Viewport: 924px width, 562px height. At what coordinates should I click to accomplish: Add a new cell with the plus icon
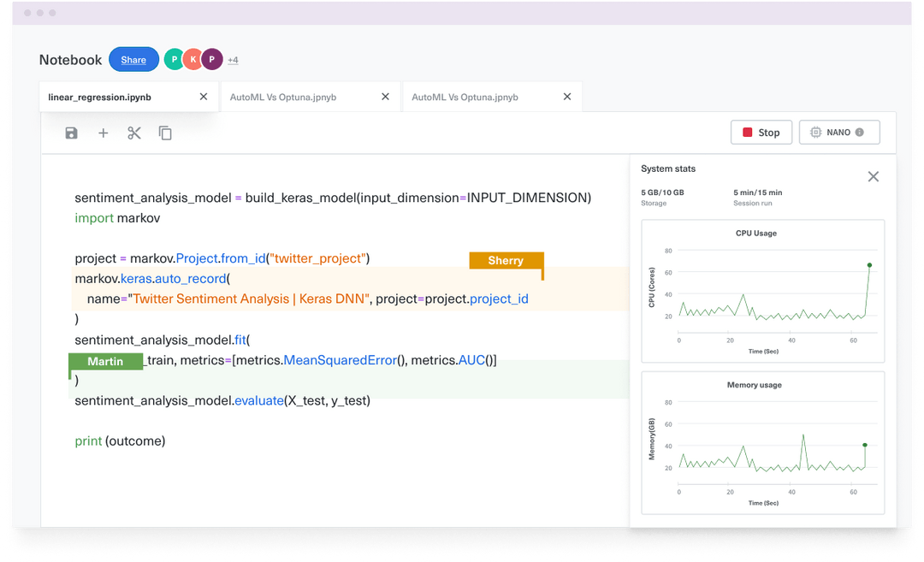pyautogui.click(x=103, y=133)
